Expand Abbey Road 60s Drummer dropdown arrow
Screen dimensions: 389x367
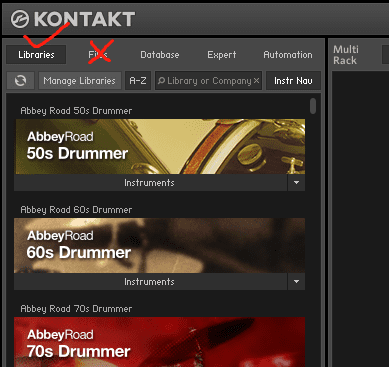pos(296,282)
